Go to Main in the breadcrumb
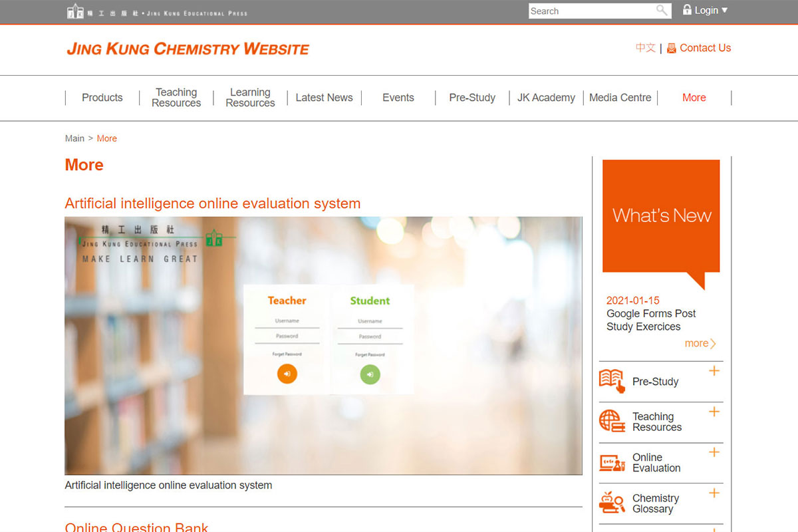 click(74, 138)
